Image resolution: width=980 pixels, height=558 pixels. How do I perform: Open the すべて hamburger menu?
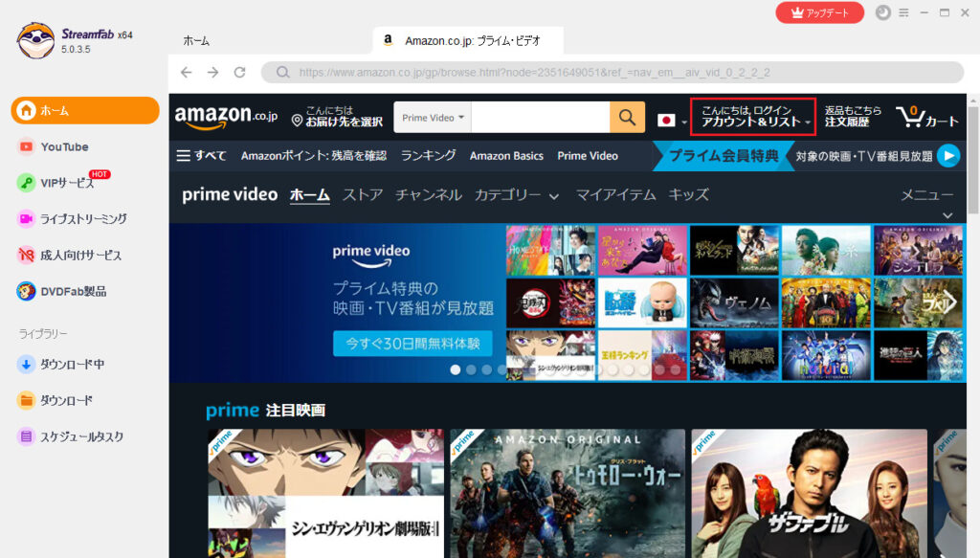tap(201, 156)
